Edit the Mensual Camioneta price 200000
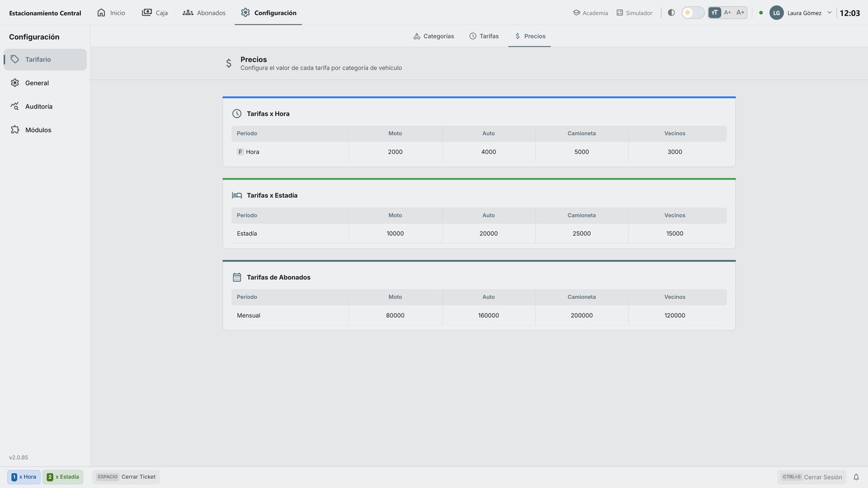Image resolution: width=868 pixels, height=488 pixels. click(582, 316)
